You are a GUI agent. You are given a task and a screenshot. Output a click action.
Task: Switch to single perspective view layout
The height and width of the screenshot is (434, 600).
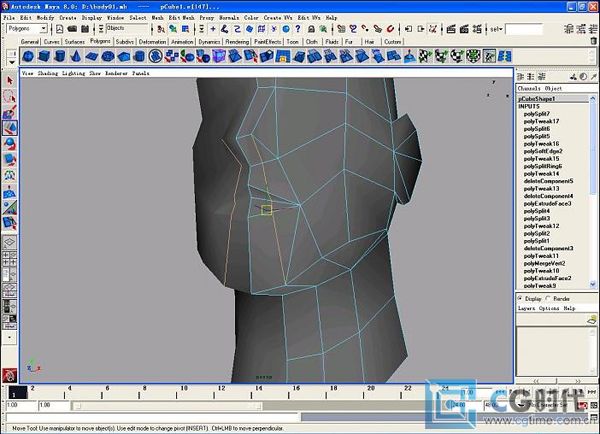[10, 242]
